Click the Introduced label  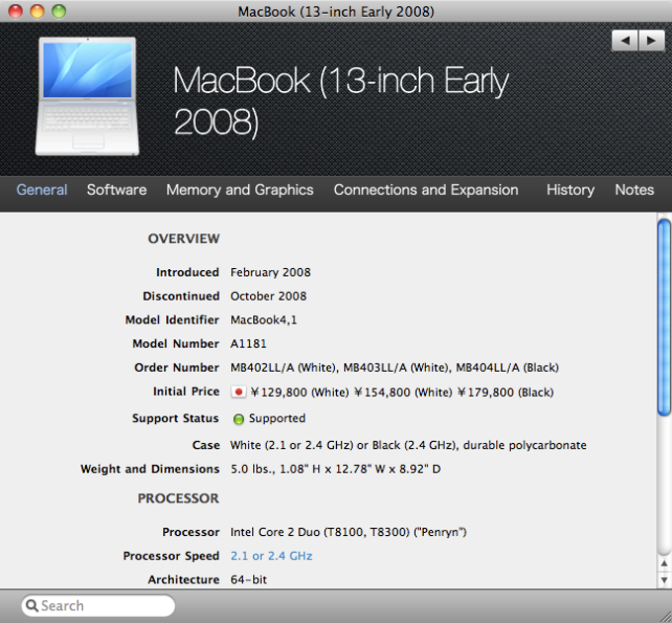click(188, 272)
